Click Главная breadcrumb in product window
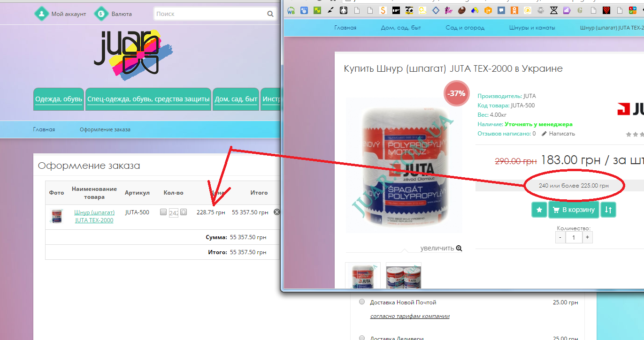The width and height of the screenshot is (644, 340). (x=345, y=28)
